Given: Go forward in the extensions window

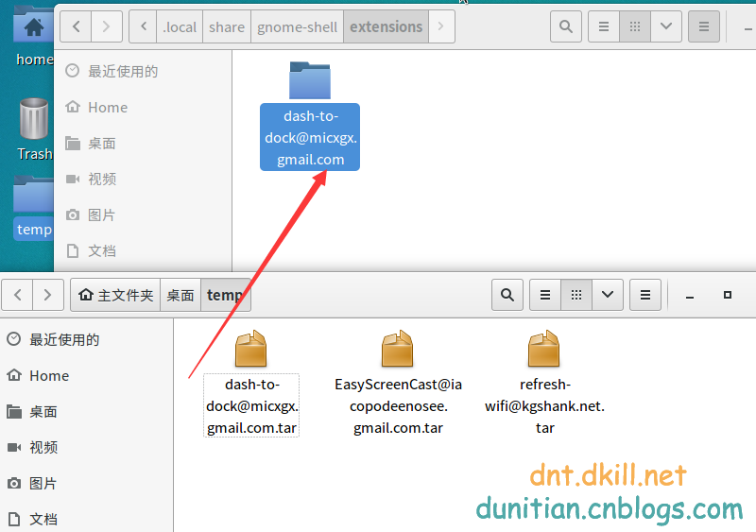Looking at the screenshot, I should 107,26.
